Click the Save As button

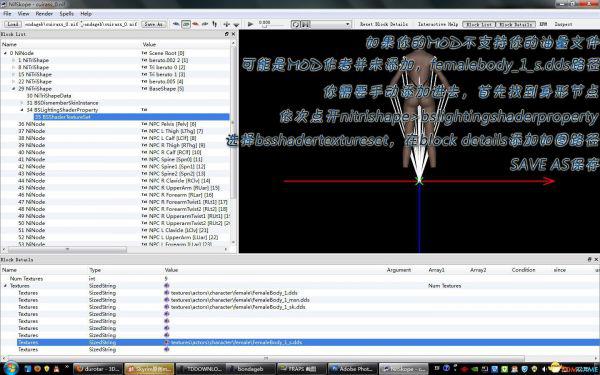click(153, 24)
